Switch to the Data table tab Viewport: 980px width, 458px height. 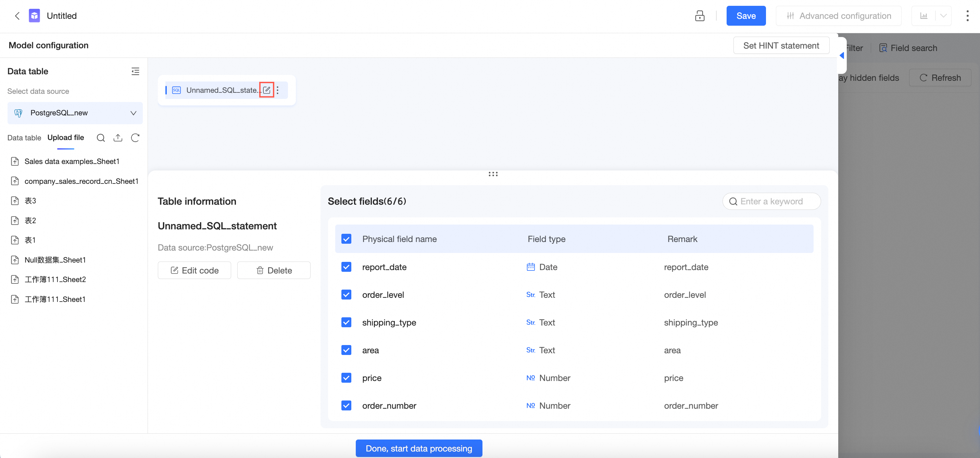point(24,138)
